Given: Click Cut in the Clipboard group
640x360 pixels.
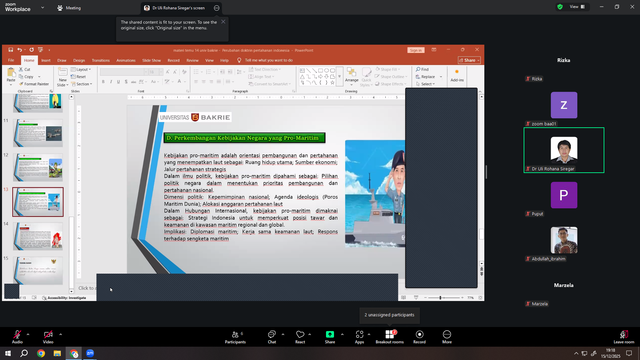Looking at the screenshot, I should click(x=25, y=69).
